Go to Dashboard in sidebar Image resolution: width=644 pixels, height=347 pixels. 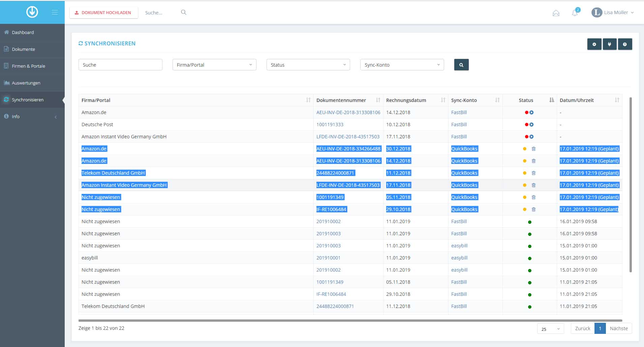(32, 32)
